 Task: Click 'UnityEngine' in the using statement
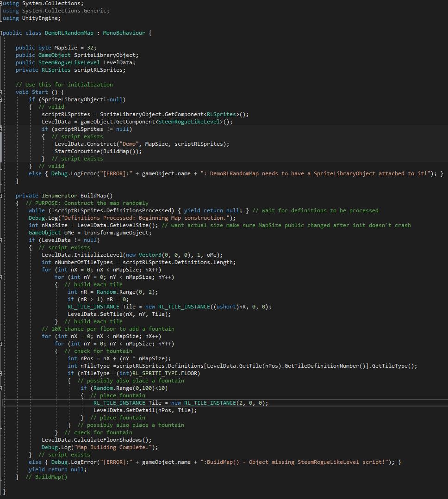pyautogui.click(x=40, y=18)
